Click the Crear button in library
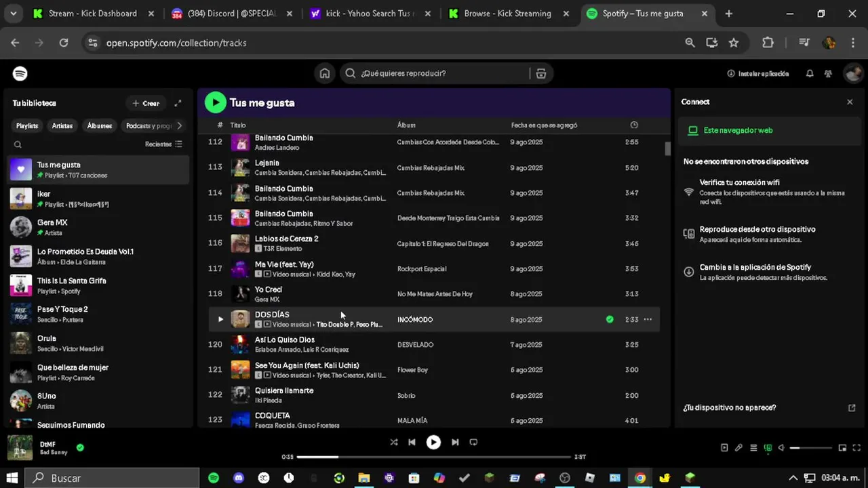This screenshot has width=868, height=488. (146, 103)
